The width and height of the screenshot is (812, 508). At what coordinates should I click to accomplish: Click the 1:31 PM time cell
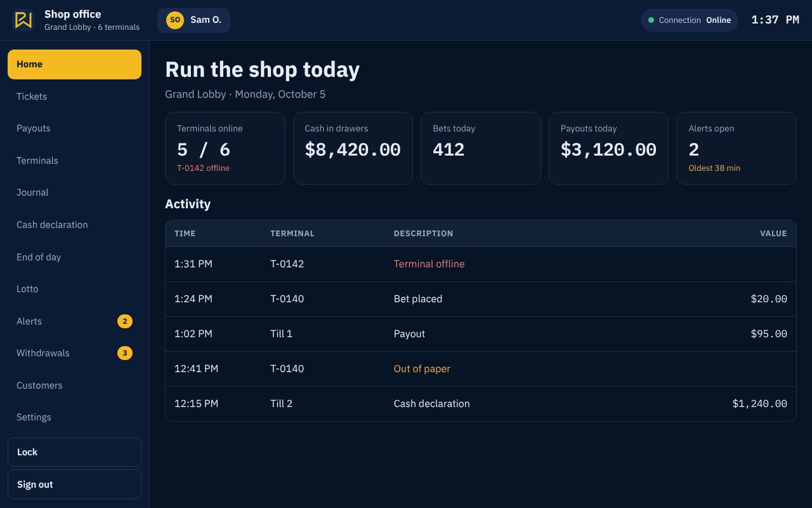click(x=193, y=264)
